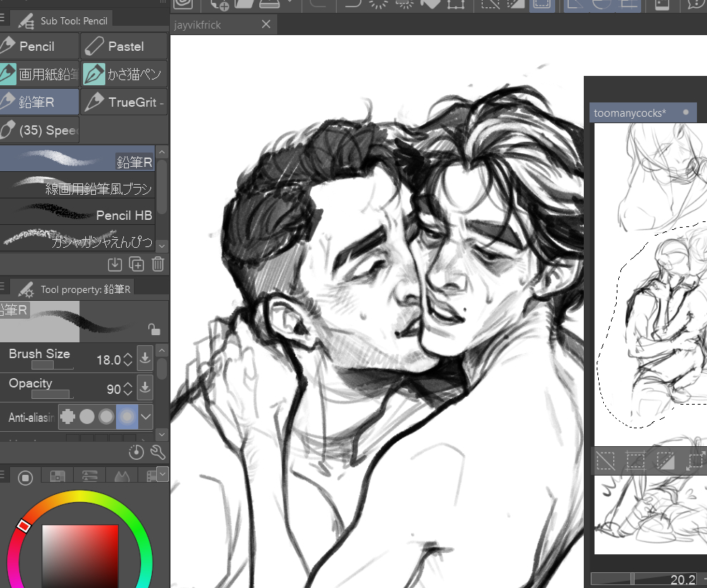Click the duplicate sub tool icon
The height and width of the screenshot is (588, 707).
[136, 264]
